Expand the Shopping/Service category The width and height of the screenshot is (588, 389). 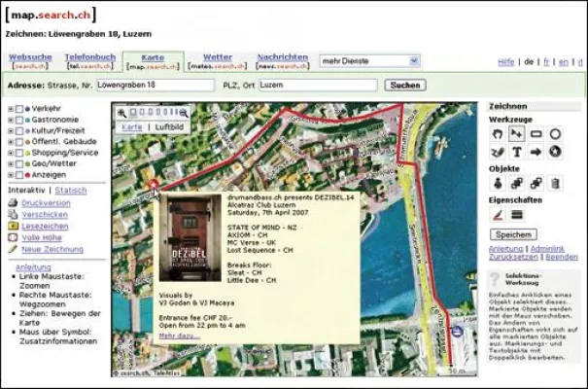coord(11,153)
